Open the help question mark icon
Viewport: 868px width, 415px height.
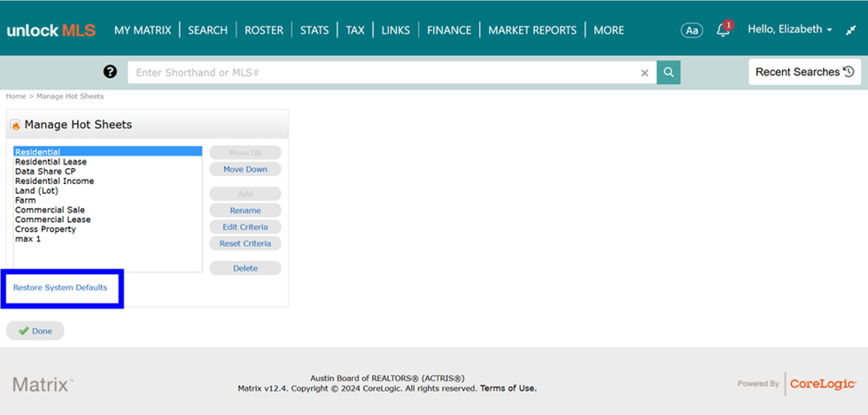point(110,72)
